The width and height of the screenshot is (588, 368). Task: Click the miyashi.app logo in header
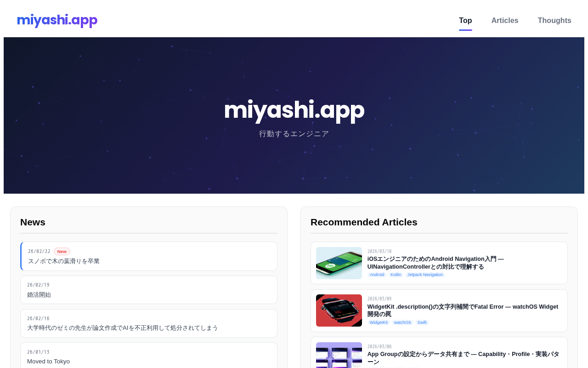coord(57,21)
